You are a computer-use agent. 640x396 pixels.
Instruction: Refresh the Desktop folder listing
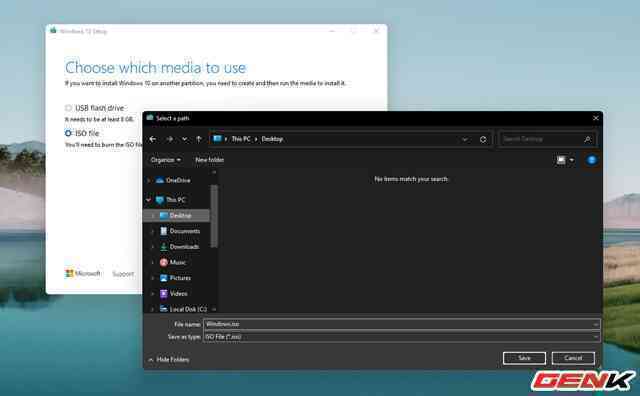click(x=483, y=140)
